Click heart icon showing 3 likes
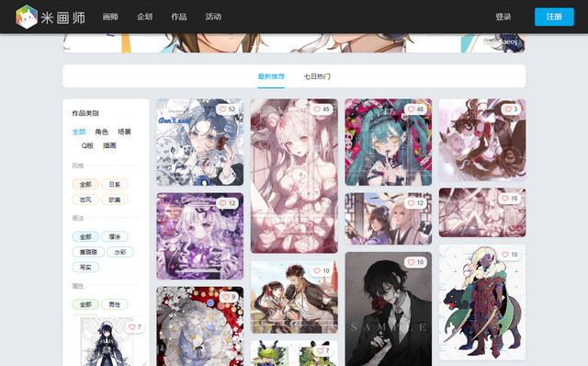Viewport: 588px width, 366px height. pos(508,109)
